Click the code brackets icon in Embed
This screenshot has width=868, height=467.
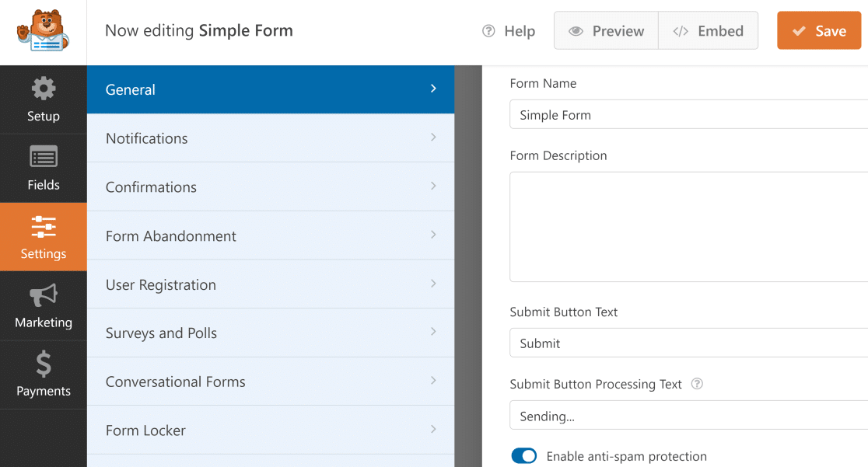point(681,31)
